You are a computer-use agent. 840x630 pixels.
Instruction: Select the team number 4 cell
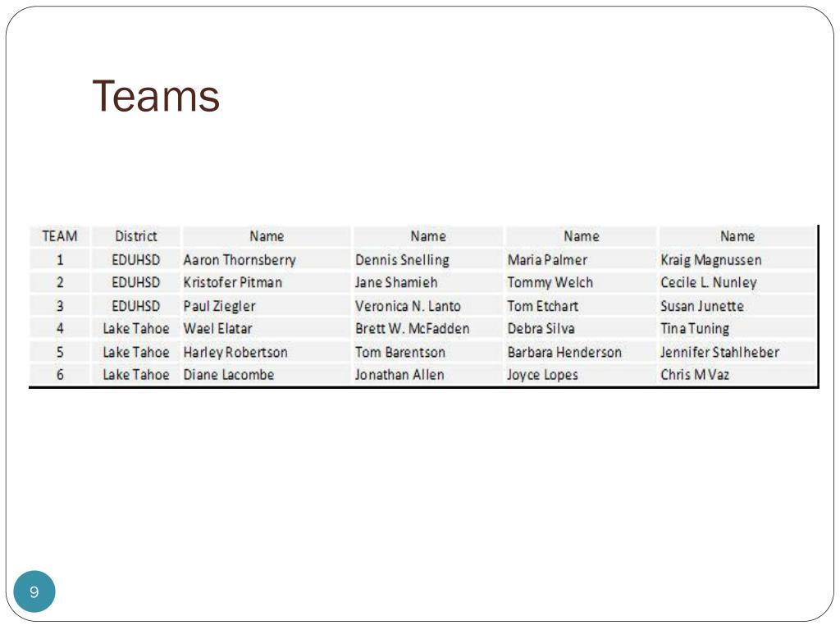60,328
